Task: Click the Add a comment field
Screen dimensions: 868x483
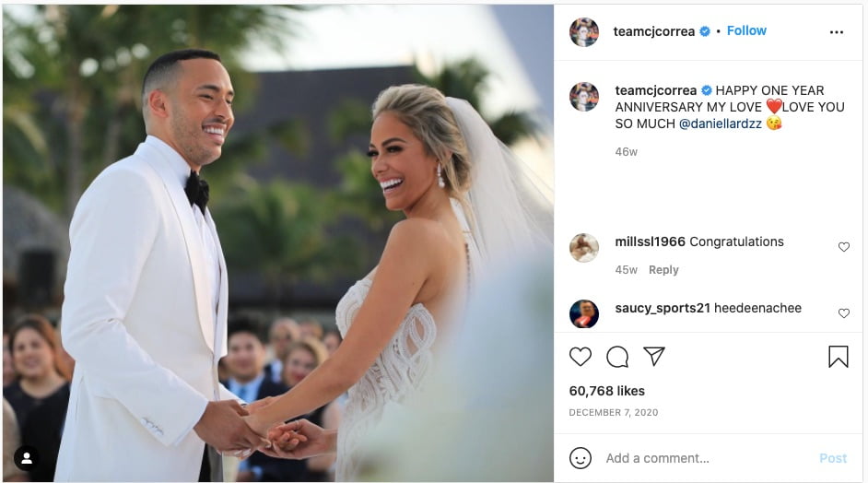Action: [x=708, y=458]
